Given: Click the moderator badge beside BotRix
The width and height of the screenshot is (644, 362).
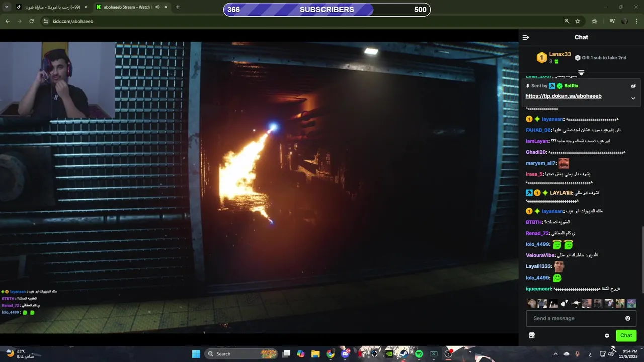Looking at the screenshot, I should coord(552,86).
